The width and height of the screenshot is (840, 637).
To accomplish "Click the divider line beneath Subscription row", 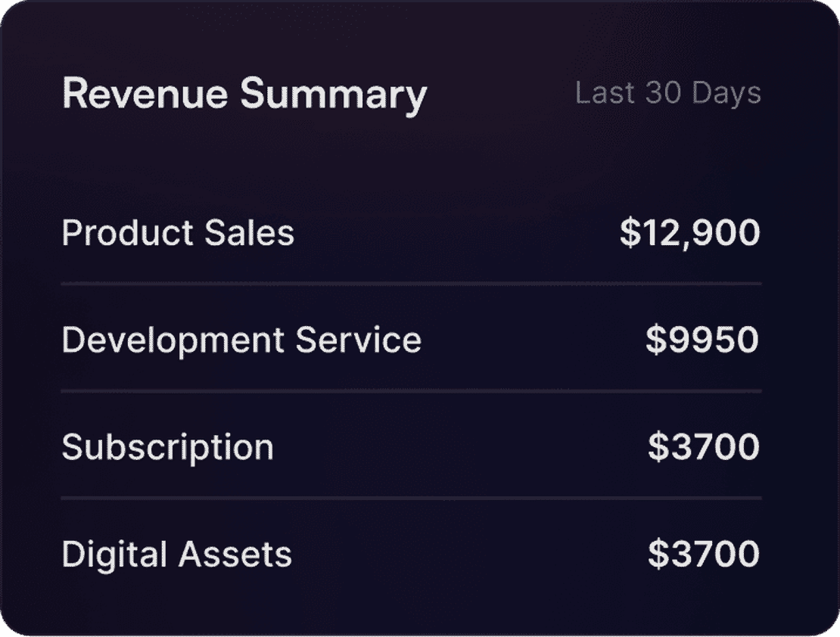I will (411, 498).
